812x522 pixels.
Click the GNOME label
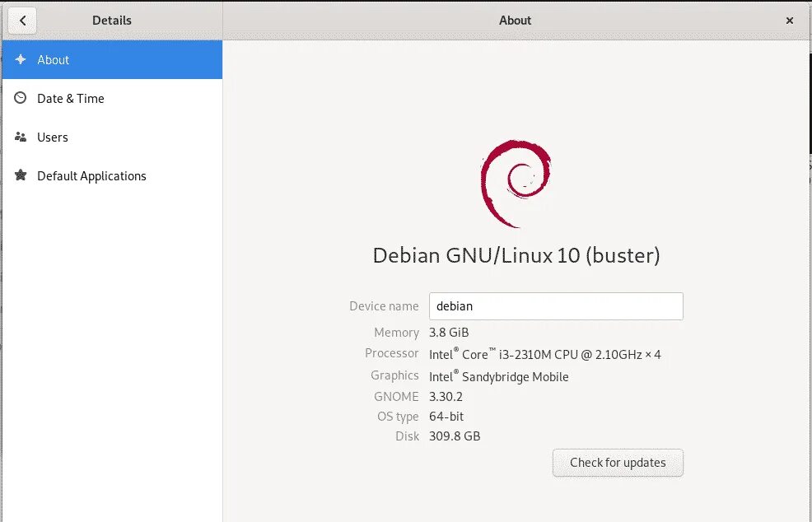tap(396, 397)
